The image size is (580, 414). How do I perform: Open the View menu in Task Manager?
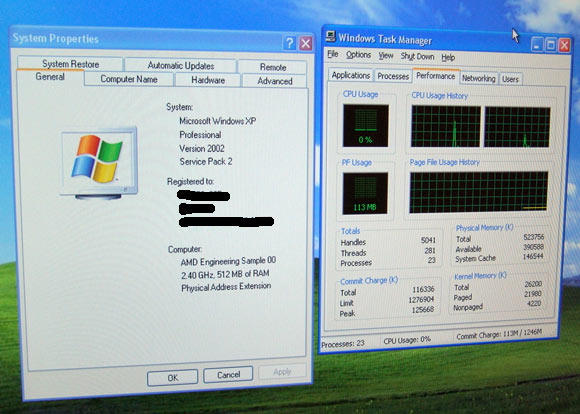tap(386, 56)
